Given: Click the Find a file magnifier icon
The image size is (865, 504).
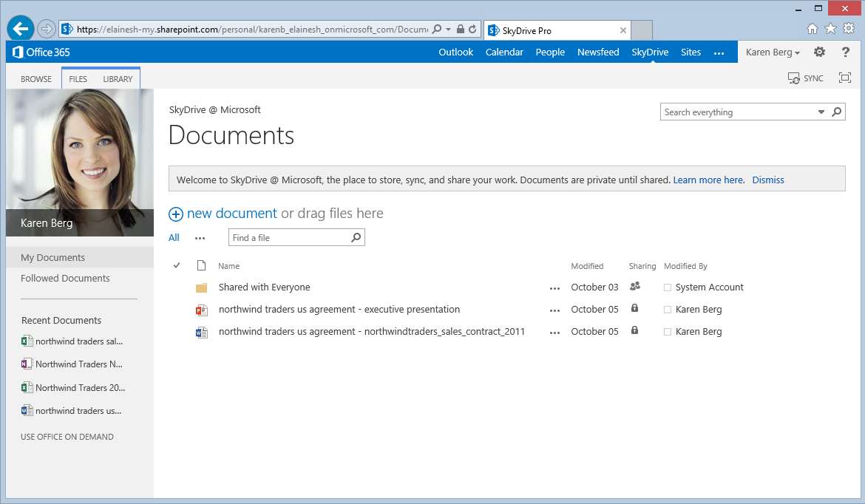Looking at the screenshot, I should pyautogui.click(x=356, y=237).
